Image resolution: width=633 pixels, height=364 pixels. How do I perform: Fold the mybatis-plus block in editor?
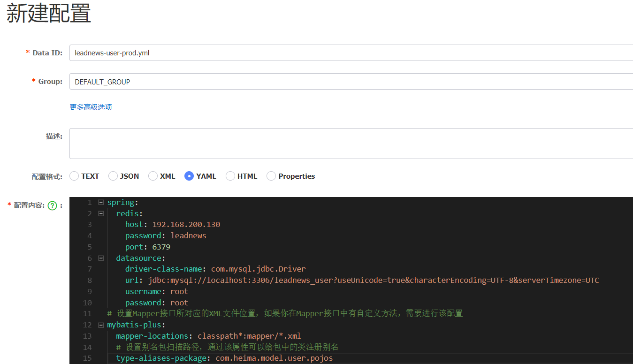click(101, 325)
